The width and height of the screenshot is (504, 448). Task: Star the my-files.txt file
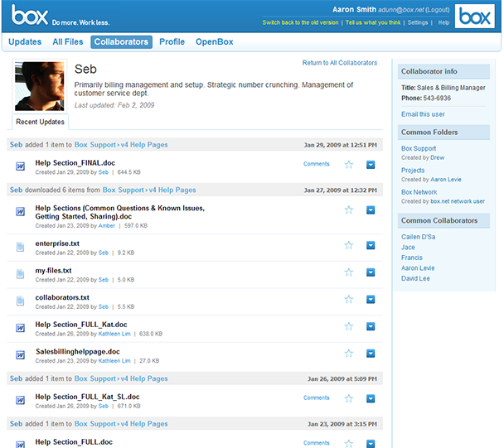(349, 272)
